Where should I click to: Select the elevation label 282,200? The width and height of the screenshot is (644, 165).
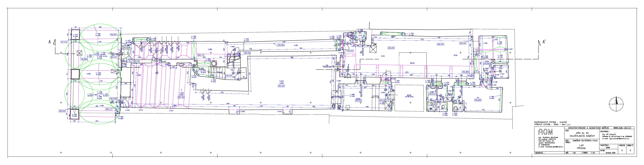point(113,99)
